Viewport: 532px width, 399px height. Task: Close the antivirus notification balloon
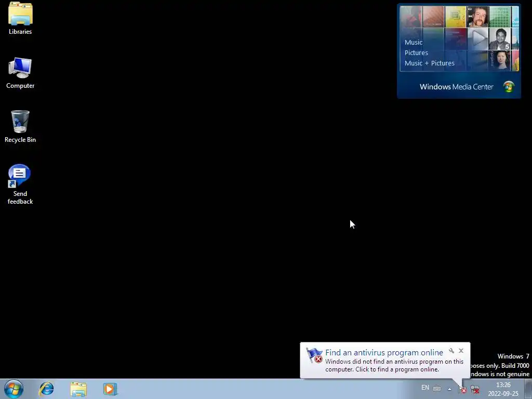click(x=461, y=351)
